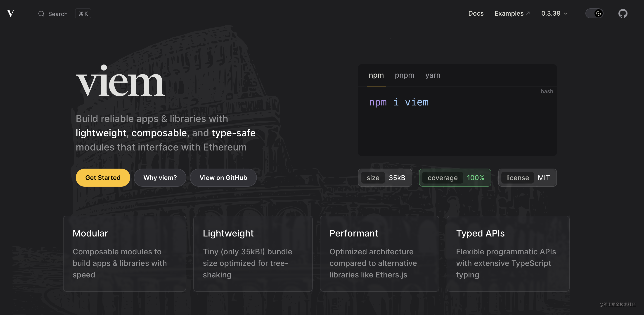Open the Docs menu item

[476, 14]
